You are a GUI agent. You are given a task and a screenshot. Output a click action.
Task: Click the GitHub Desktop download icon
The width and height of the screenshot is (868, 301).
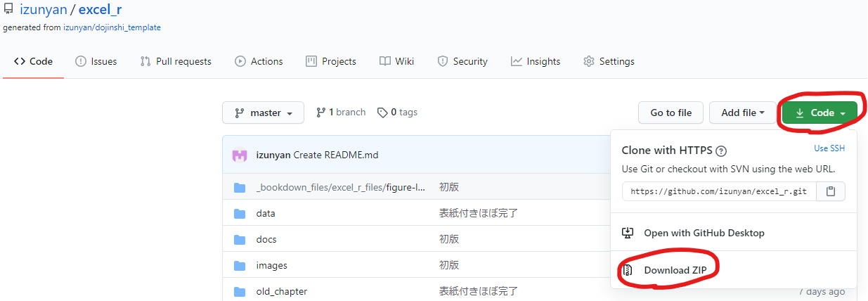click(x=628, y=233)
